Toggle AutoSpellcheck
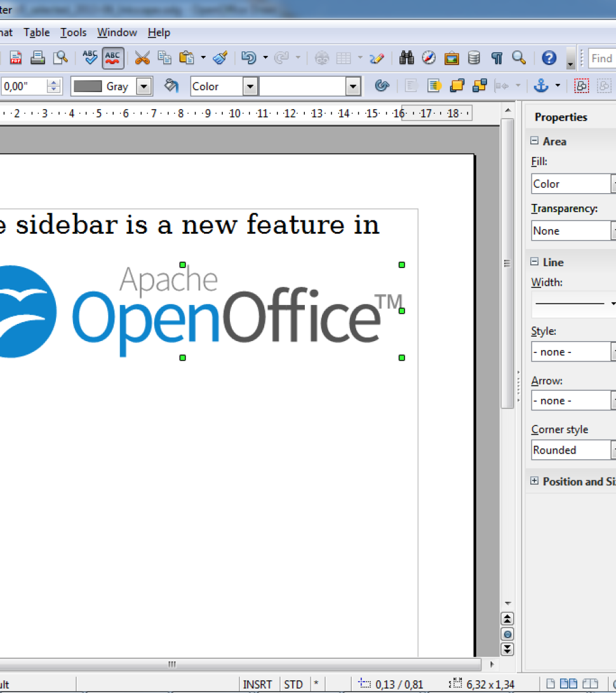Viewport: 616px width, 693px height. pyautogui.click(x=112, y=58)
